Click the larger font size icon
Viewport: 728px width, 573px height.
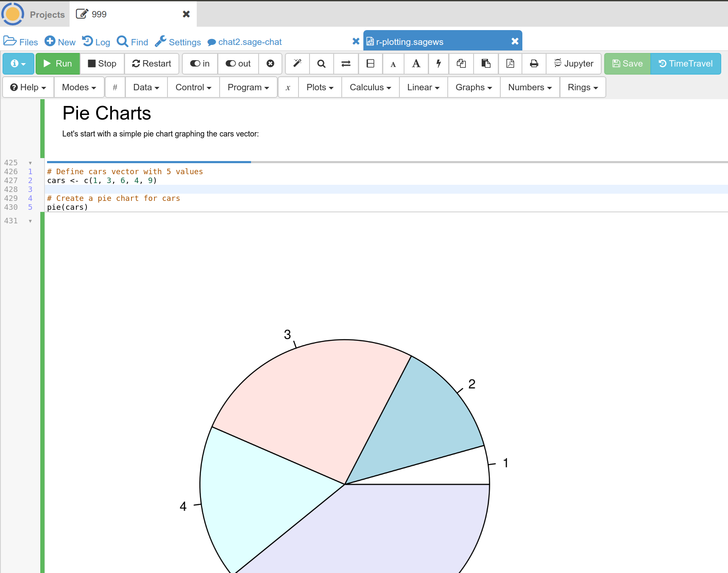click(416, 64)
